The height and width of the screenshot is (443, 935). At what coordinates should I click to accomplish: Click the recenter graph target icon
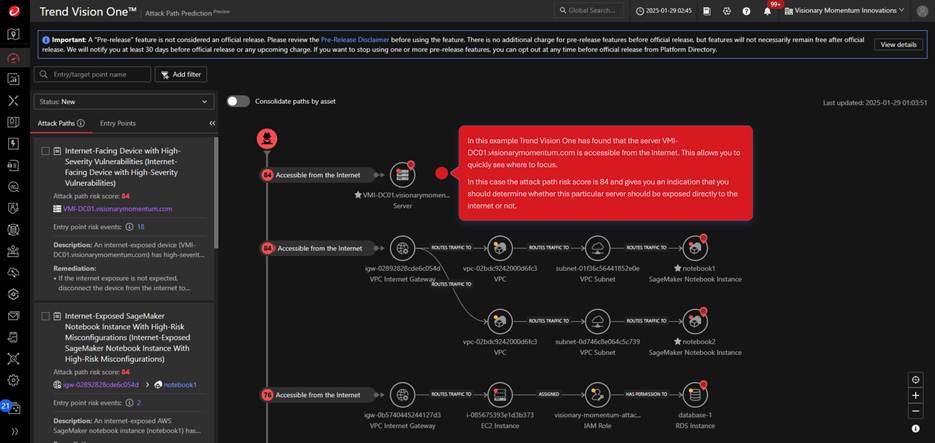[915, 380]
